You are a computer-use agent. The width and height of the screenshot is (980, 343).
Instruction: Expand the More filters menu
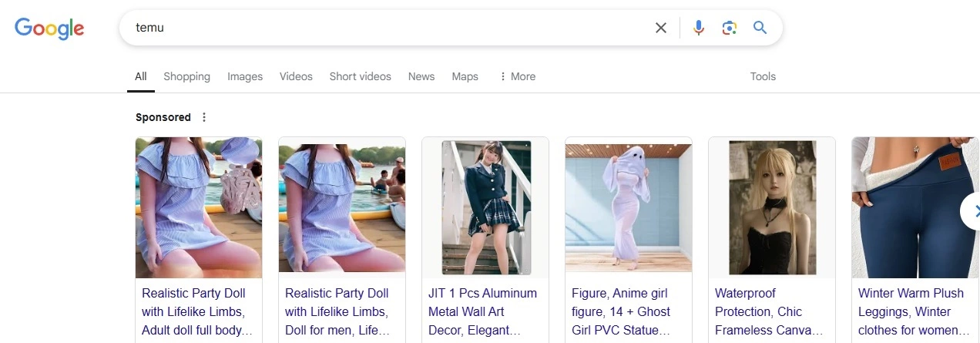tap(517, 76)
